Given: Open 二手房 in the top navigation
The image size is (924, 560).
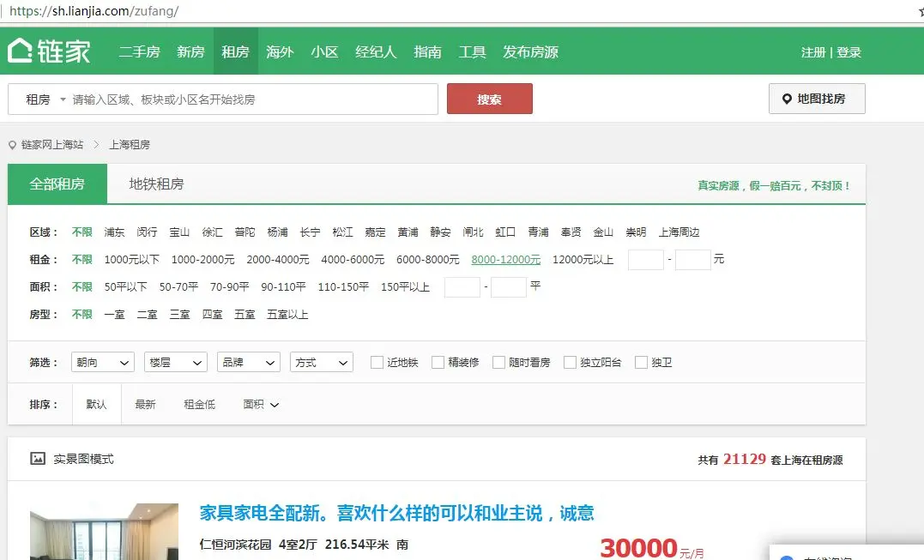Looking at the screenshot, I should [140, 51].
